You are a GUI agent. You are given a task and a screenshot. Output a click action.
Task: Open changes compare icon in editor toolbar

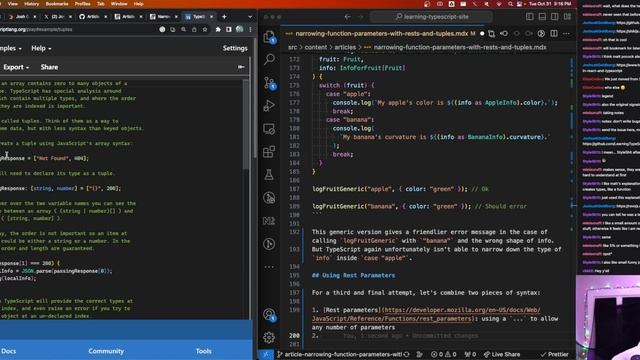(491, 33)
